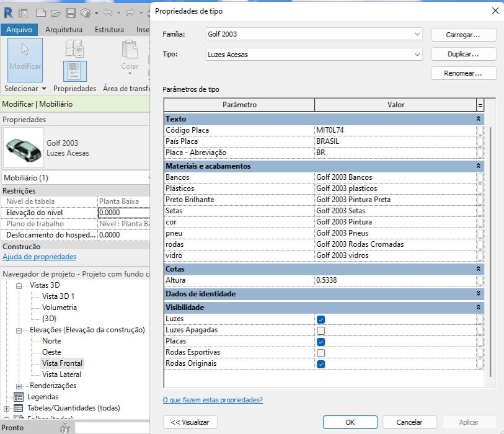Select the Oeste elevation view

(x=51, y=352)
